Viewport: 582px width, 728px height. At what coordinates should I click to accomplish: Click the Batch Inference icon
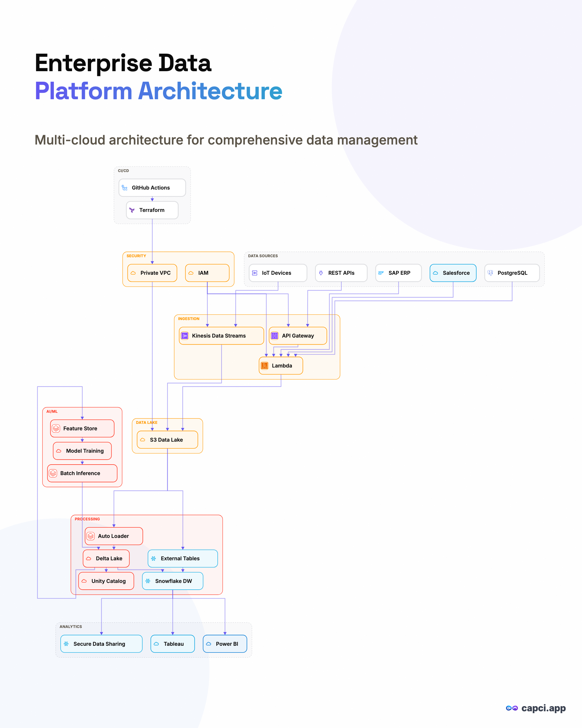(53, 473)
